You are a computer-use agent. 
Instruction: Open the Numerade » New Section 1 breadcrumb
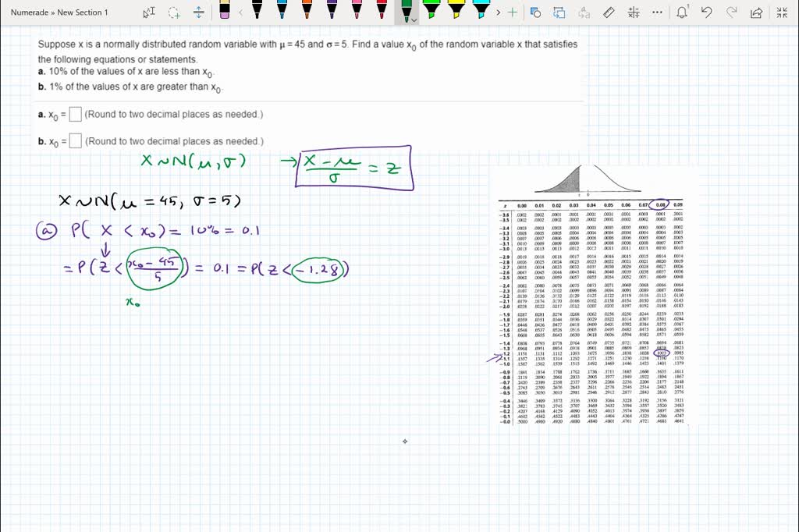60,12
